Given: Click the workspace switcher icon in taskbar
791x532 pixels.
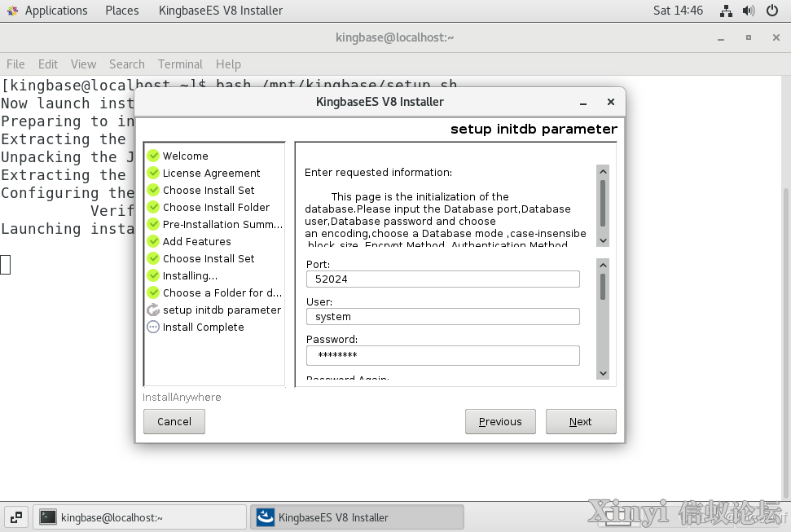Looking at the screenshot, I should click(x=16, y=517).
